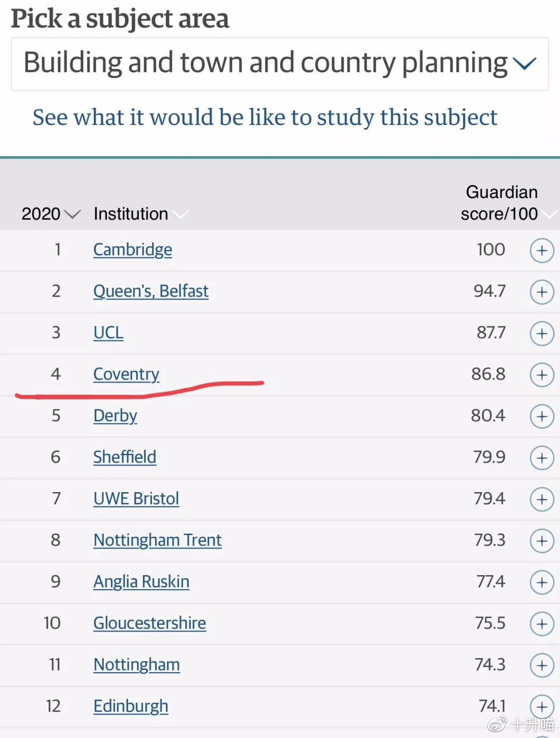Sort by Institution column chevron
This screenshot has height=738, width=560.
click(x=180, y=214)
